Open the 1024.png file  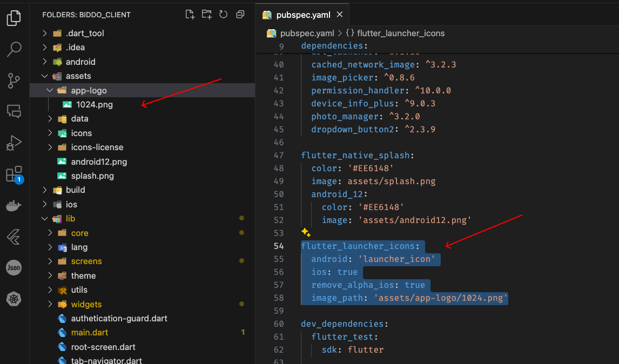pyautogui.click(x=95, y=105)
